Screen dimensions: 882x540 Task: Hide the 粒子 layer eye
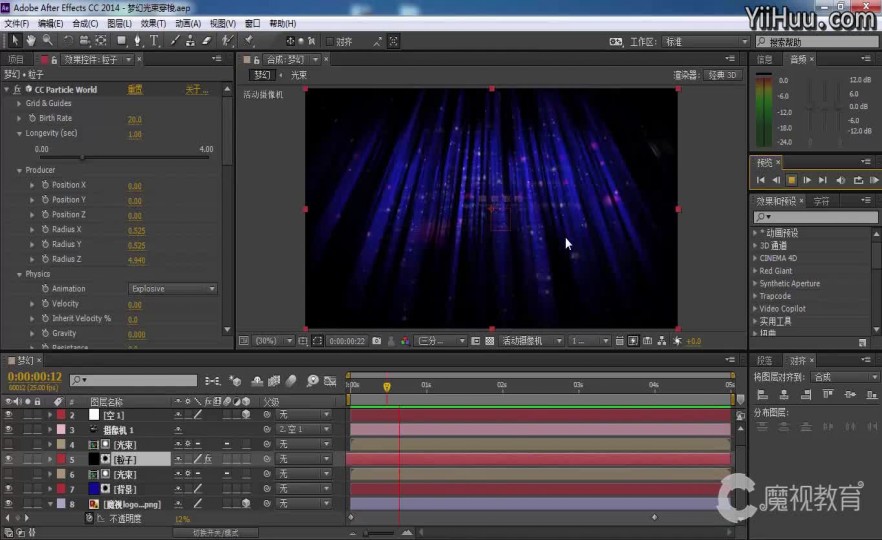click(8, 459)
